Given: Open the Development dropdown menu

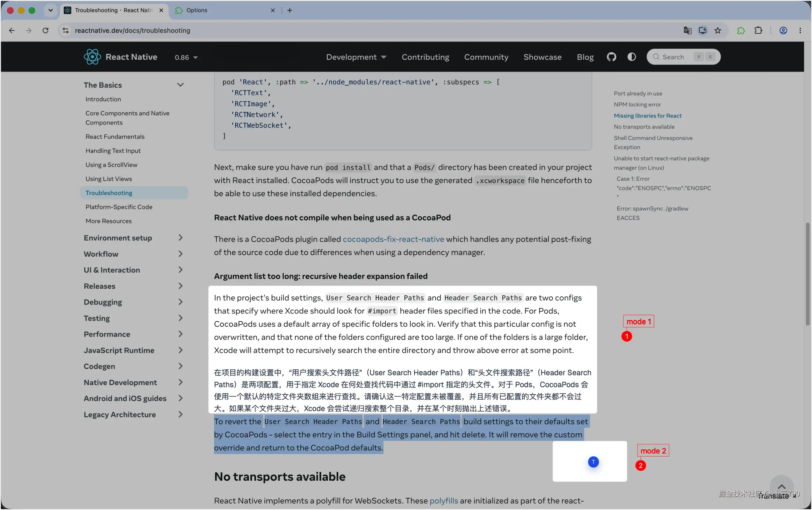Looking at the screenshot, I should pyautogui.click(x=356, y=57).
